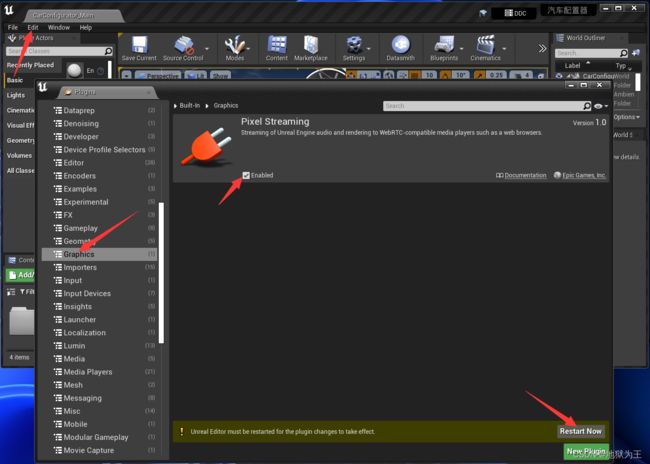Screen dimensions: 650x464
Task: Click the Restart Now button
Action: point(580,431)
